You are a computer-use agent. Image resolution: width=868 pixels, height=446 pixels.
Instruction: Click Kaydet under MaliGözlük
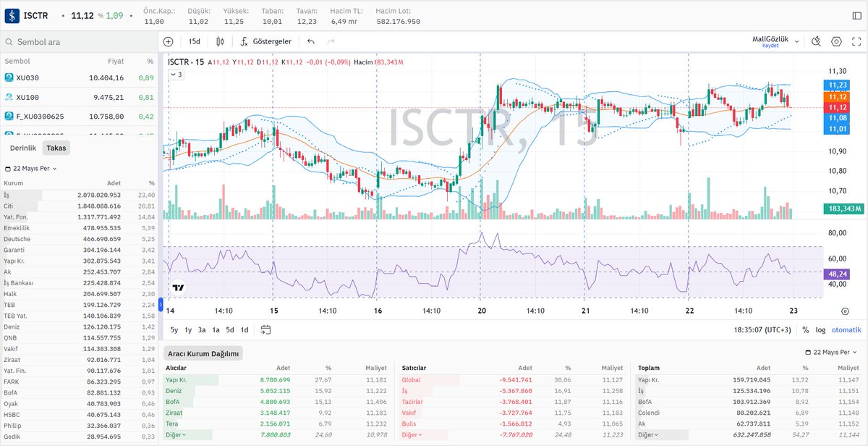[770, 46]
